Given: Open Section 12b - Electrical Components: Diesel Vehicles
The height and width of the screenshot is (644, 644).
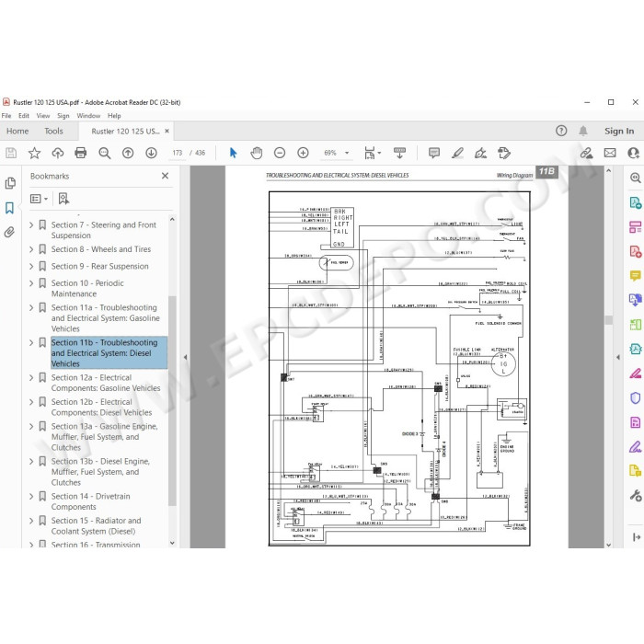Looking at the screenshot, I should [x=101, y=407].
